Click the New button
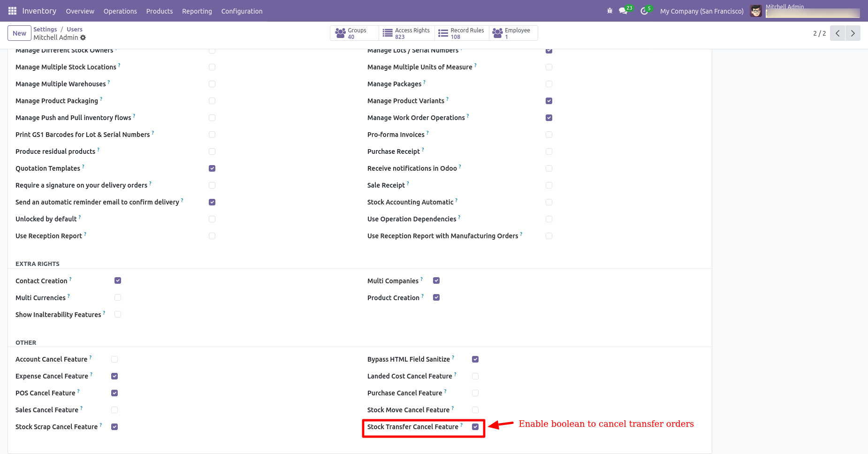Viewport: 868px width, 454px height. pos(20,33)
